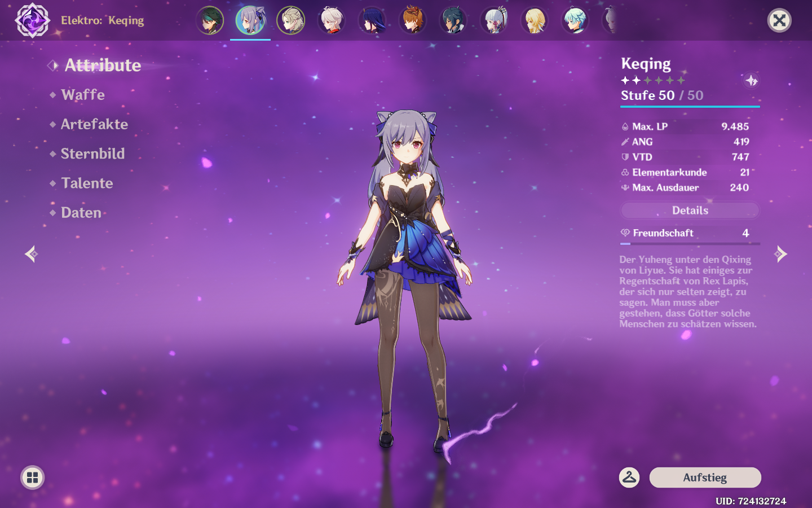Show stat Details for Keqing

click(x=690, y=211)
